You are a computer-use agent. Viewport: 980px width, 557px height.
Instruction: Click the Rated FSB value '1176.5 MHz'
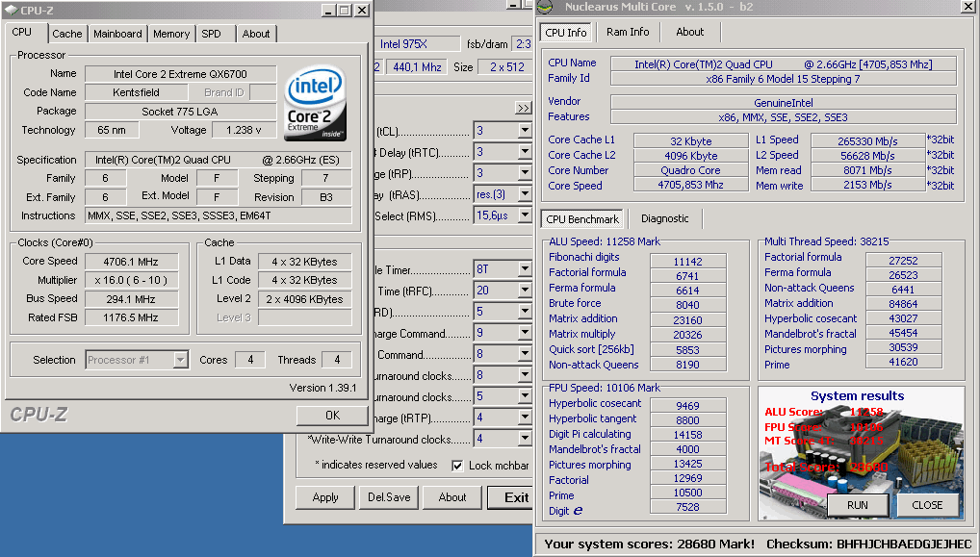[x=131, y=317]
